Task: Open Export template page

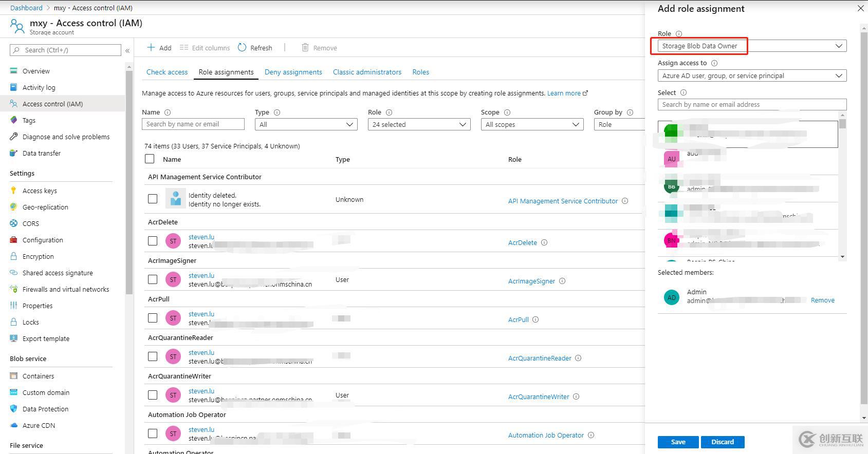Action: (46, 338)
